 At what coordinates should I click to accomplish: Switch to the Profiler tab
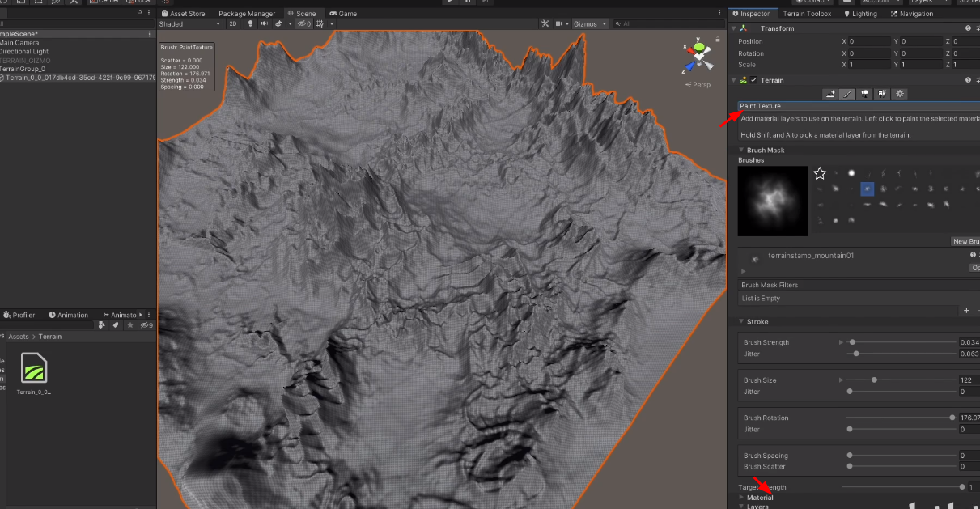click(x=19, y=315)
